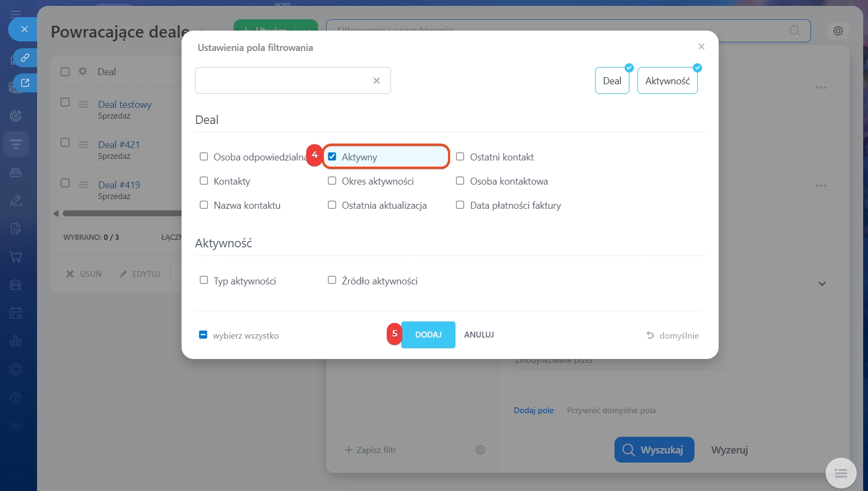This screenshot has height=491, width=868.
Task: Open the shopping cart icon in the sidebar
Action: pyautogui.click(x=16, y=257)
